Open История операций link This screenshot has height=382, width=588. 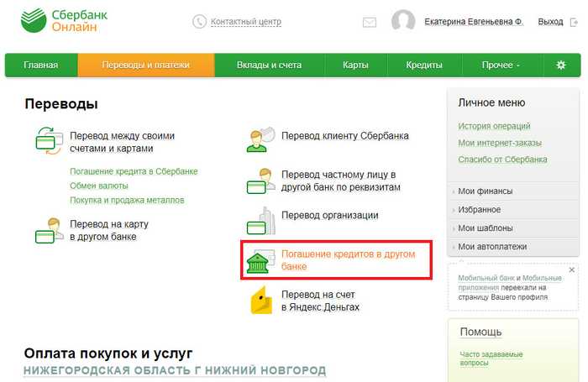pos(494,126)
